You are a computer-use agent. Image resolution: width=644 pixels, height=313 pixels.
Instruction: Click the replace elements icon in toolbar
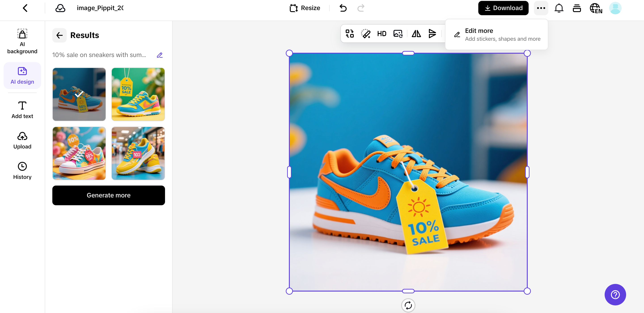pos(350,34)
